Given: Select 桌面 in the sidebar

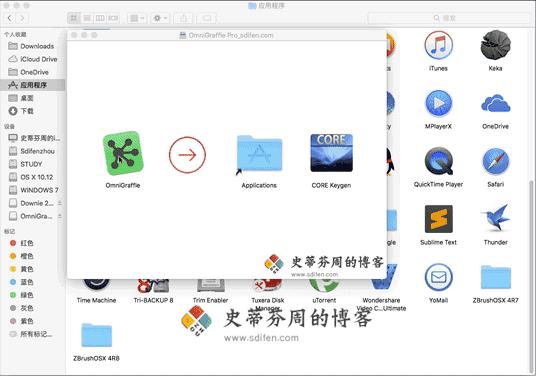Looking at the screenshot, I should point(32,98).
